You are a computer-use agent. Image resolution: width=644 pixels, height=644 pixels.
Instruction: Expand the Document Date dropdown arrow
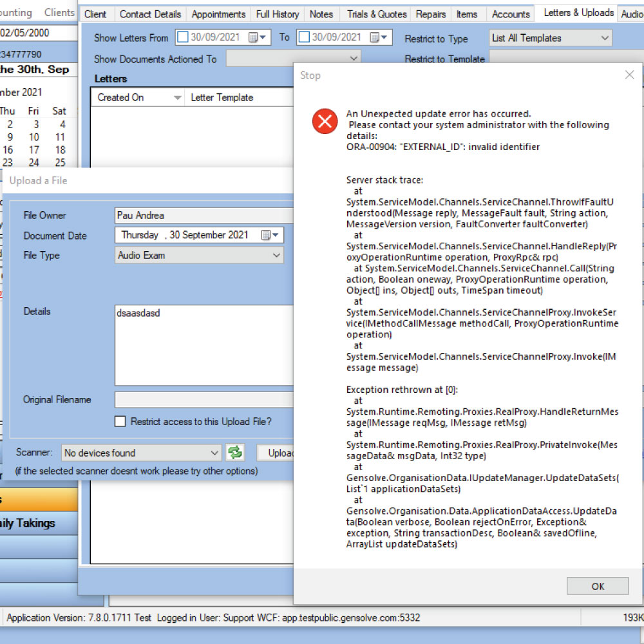[x=276, y=235]
